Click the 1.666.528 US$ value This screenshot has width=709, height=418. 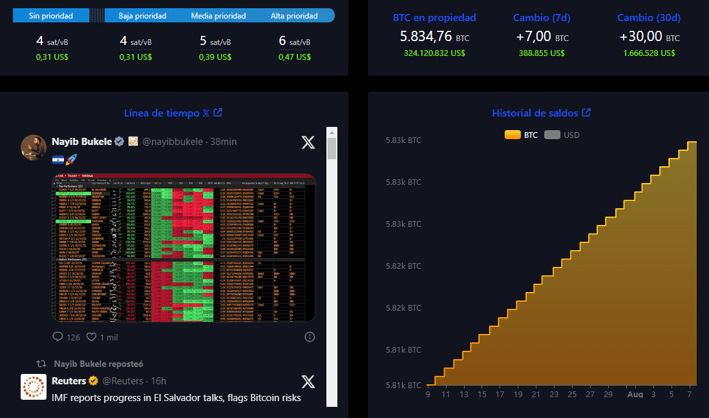pyautogui.click(x=649, y=53)
